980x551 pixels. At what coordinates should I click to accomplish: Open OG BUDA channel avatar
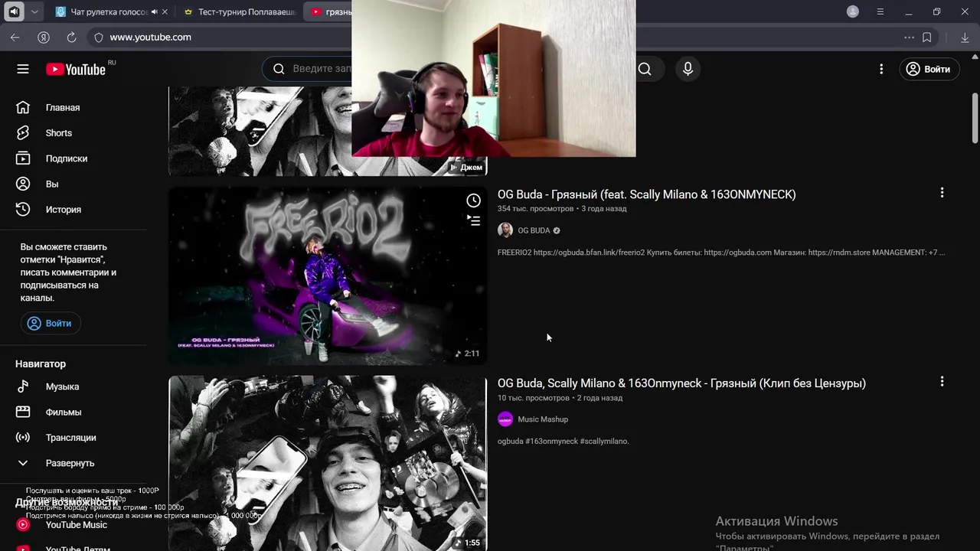505,230
